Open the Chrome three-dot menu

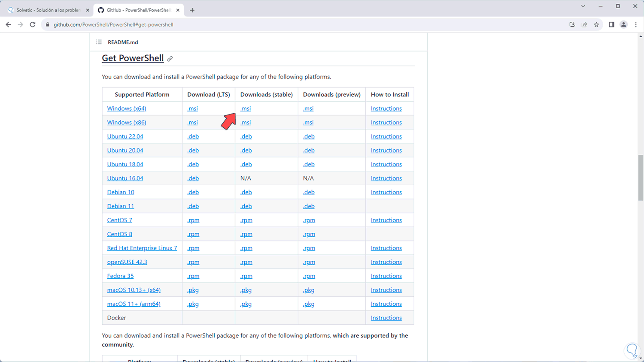click(636, 25)
